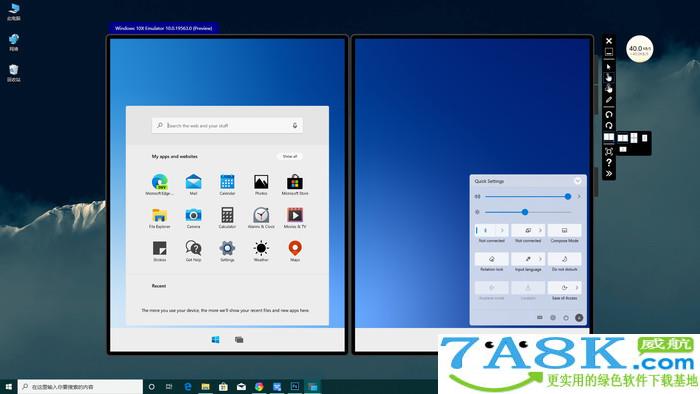Open the Calendar app tile
Screen dimensions: 700x394
pyautogui.click(x=227, y=182)
